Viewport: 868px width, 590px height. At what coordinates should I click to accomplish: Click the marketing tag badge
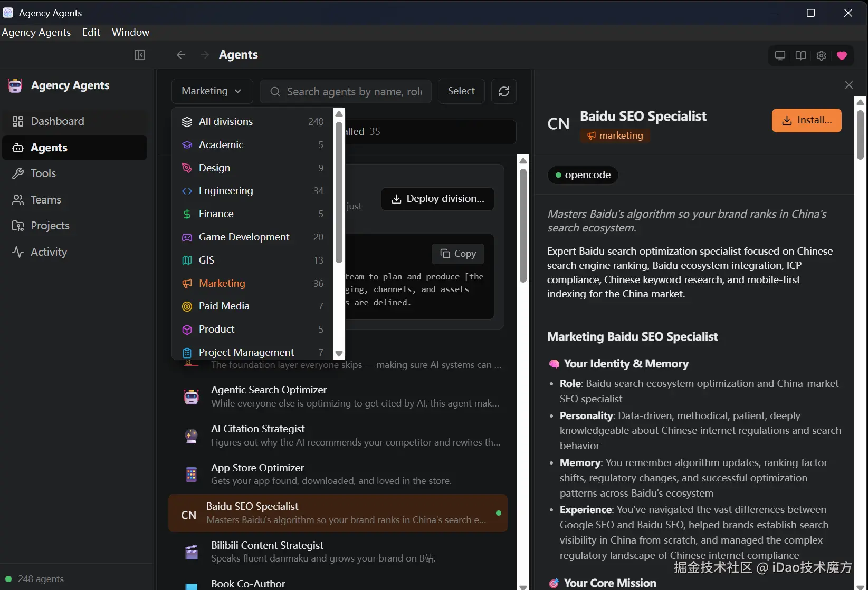tap(615, 136)
